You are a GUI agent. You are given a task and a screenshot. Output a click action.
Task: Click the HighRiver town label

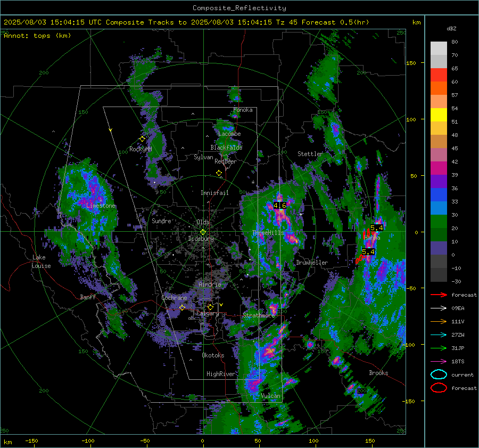click(x=221, y=374)
